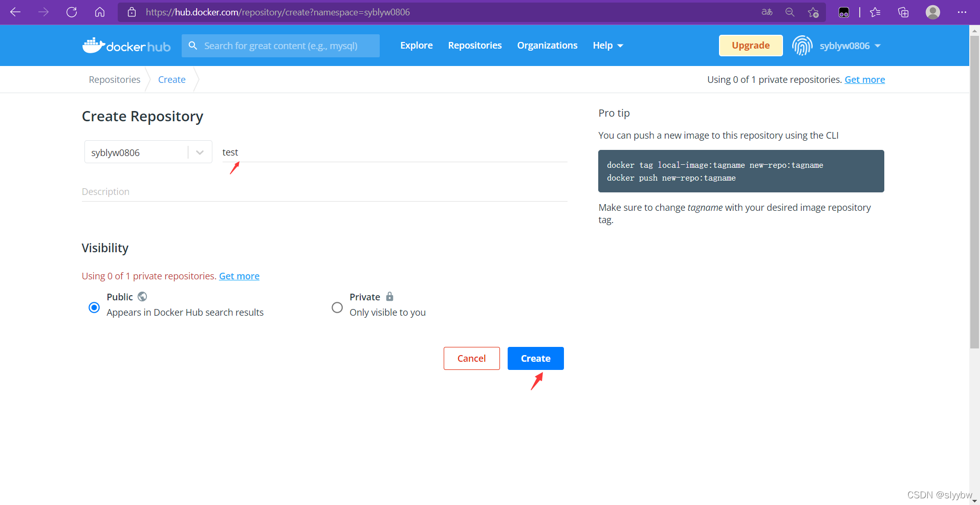Click the Upgrade button
The height and width of the screenshot is (505, 980).
coord(751,46)
